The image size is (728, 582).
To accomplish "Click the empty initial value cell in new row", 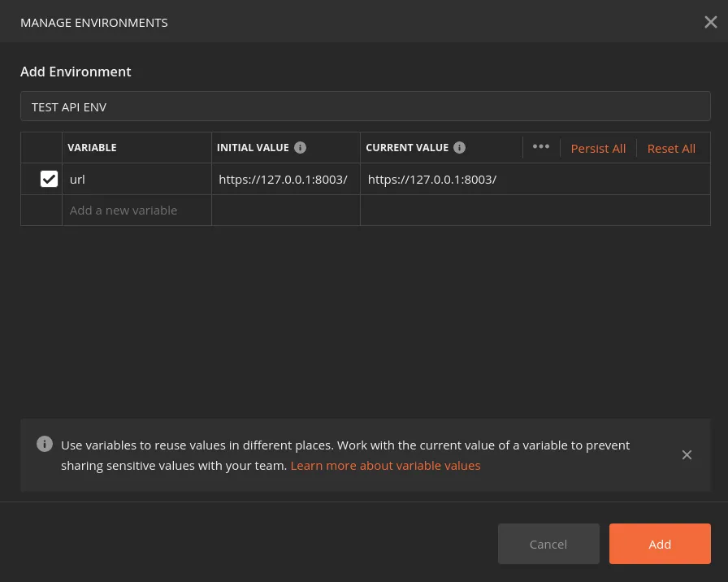I will click(285, 210).
